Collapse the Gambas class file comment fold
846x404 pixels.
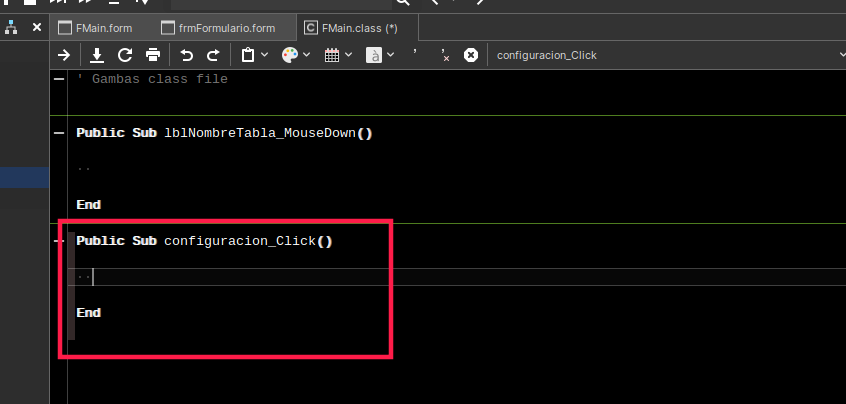(59, 79)
